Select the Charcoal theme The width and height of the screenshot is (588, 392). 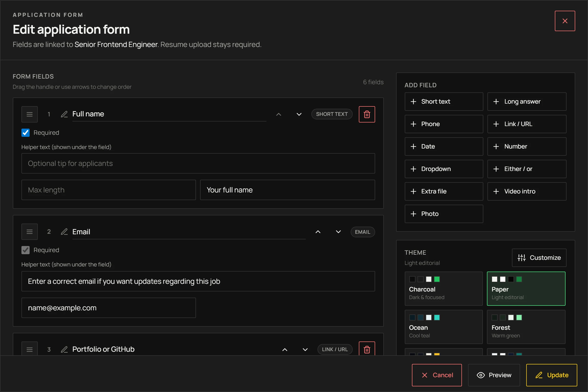click(x=444, y=289)
